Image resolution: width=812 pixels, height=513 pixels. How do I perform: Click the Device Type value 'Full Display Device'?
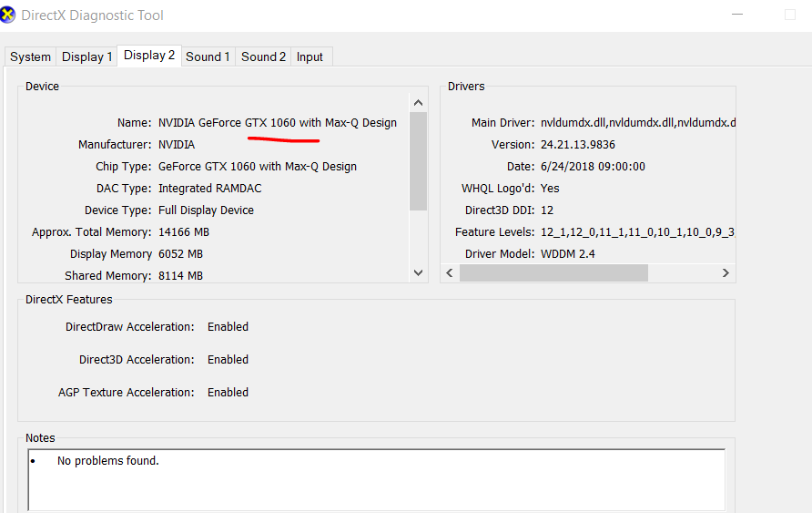click(206, 210)
